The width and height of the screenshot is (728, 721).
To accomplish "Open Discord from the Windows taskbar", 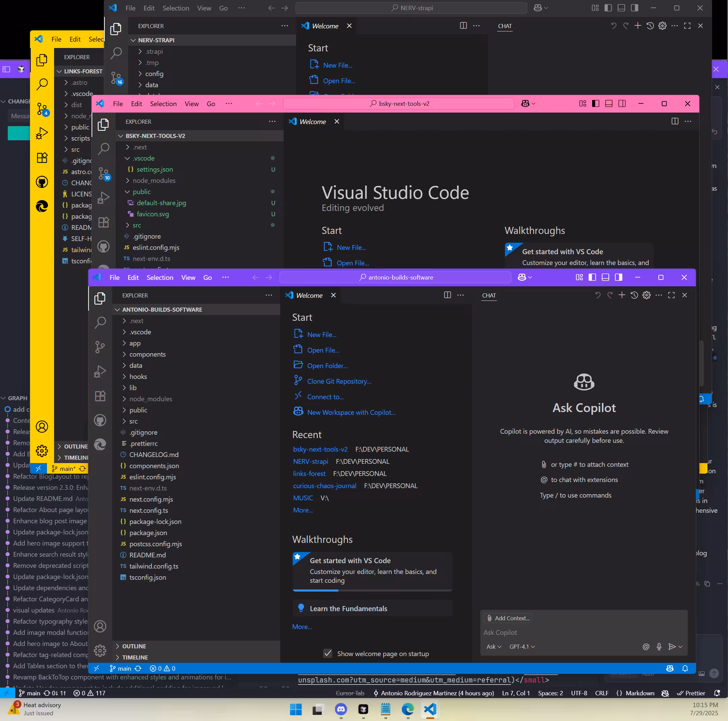I will (x=341, y=710).
